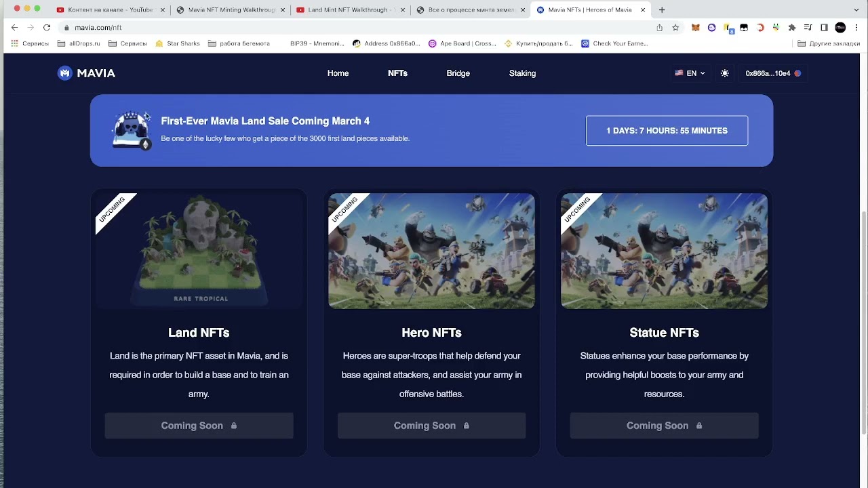Click 'First-Ever Mavia Land Sale Coming March 4' text
868x488 pixels.
coord(265,121)
